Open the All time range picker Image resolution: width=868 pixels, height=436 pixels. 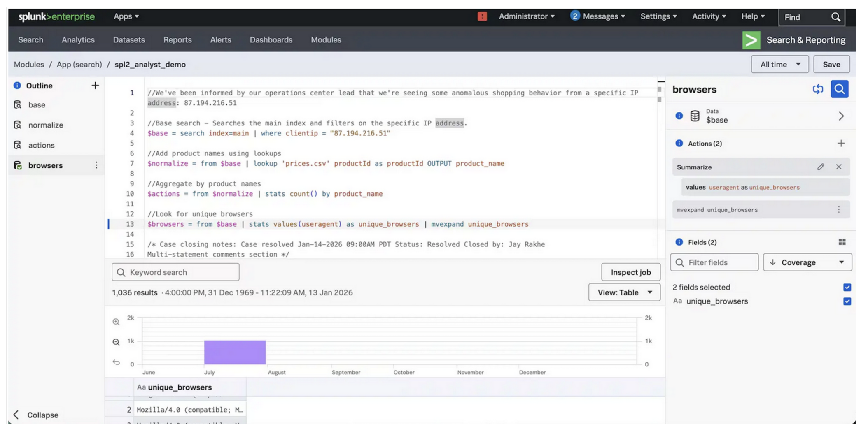pyautogui.click(x=779, y=64)
